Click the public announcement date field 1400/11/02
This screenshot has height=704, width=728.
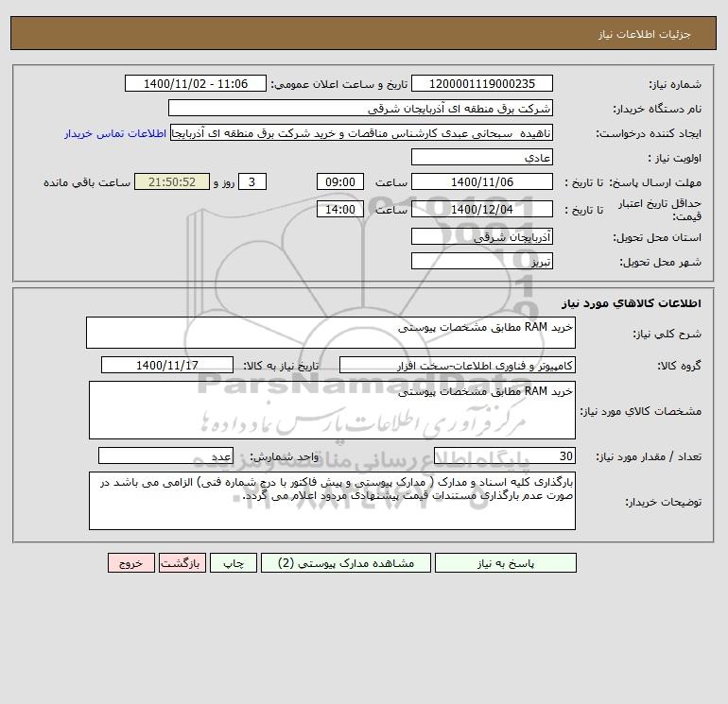point(196,83)
